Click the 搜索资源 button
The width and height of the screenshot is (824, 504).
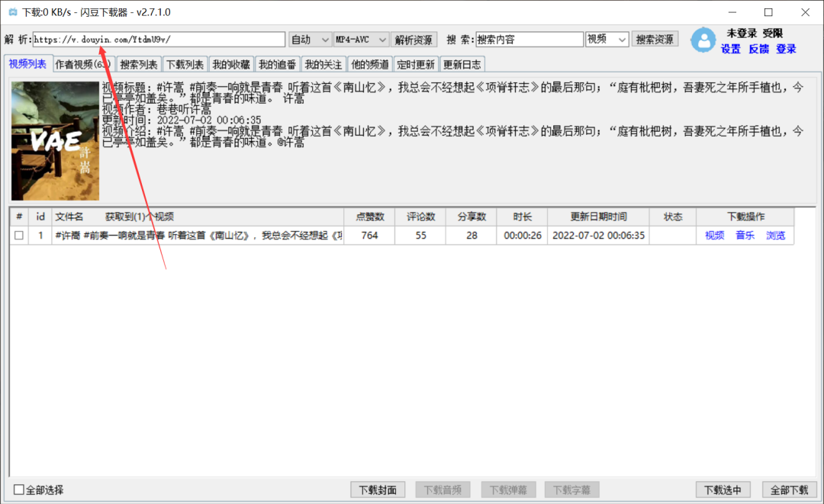tap(655, 40)
